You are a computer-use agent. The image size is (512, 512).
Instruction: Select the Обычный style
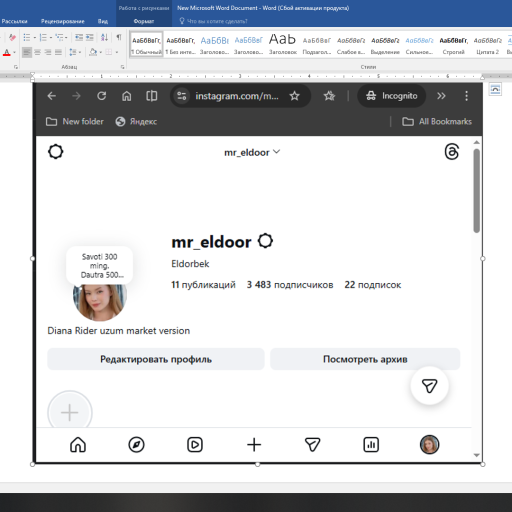pos(146,45)
